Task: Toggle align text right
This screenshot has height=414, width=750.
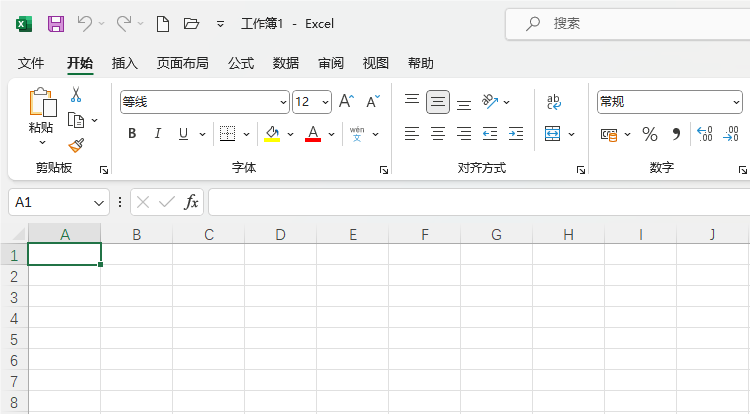Action: 464,134
